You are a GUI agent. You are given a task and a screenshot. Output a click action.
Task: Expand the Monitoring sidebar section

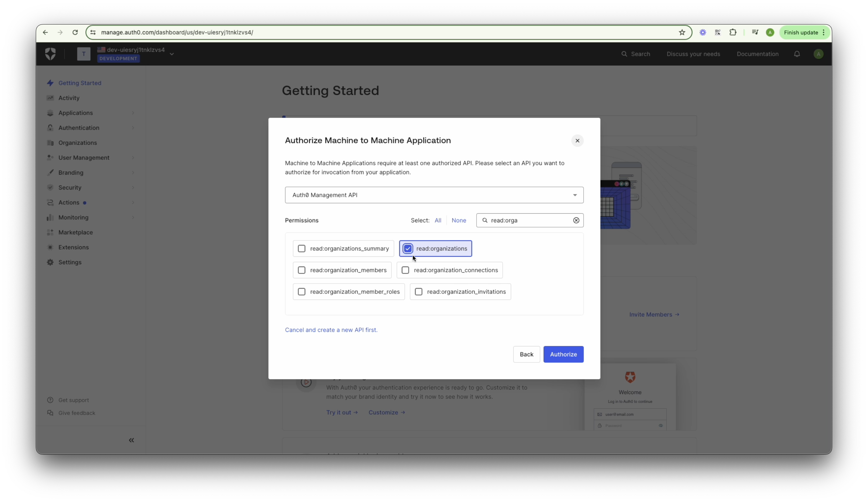click(x=133, y=217)
